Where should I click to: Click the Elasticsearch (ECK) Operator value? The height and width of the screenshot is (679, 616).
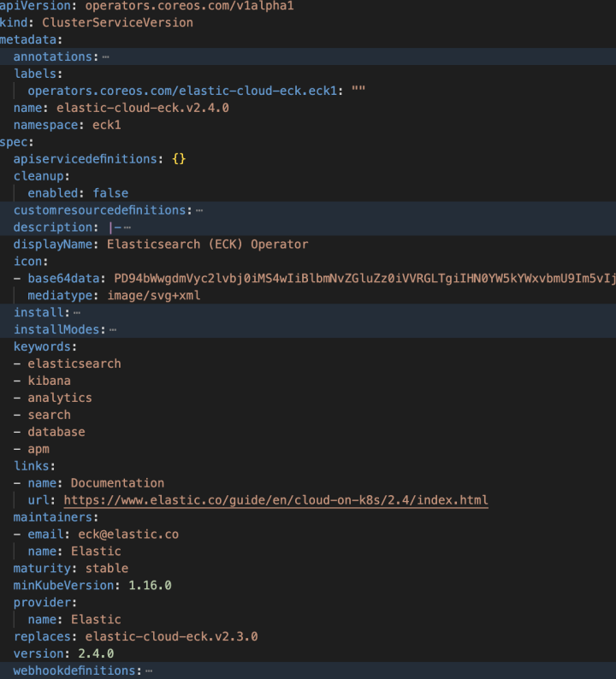208,245
